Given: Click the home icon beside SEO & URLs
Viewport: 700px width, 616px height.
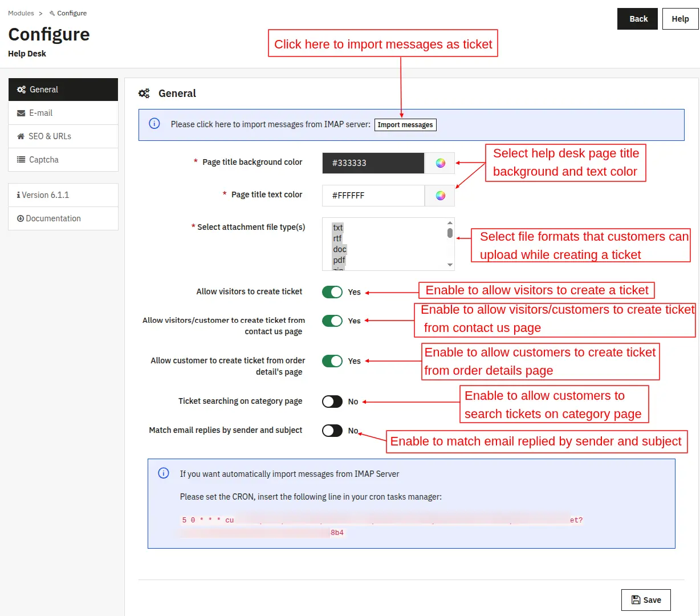Looking at the screenshot, I should (21, 136).
